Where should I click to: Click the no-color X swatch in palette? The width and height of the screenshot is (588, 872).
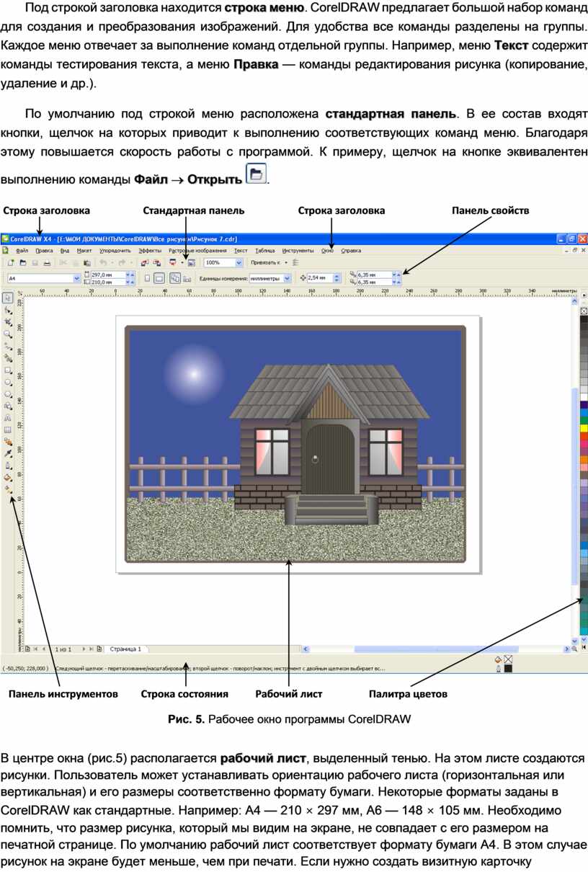[x=583, y=311]
